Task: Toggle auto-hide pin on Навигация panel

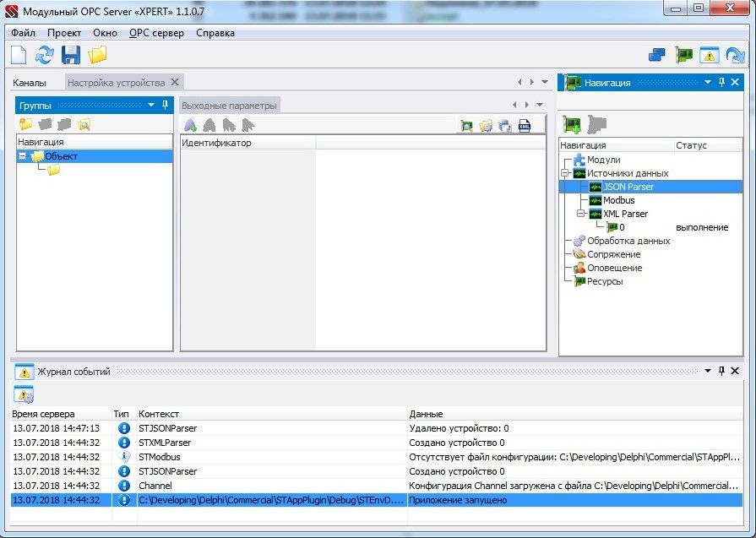Action: [721, 83]
